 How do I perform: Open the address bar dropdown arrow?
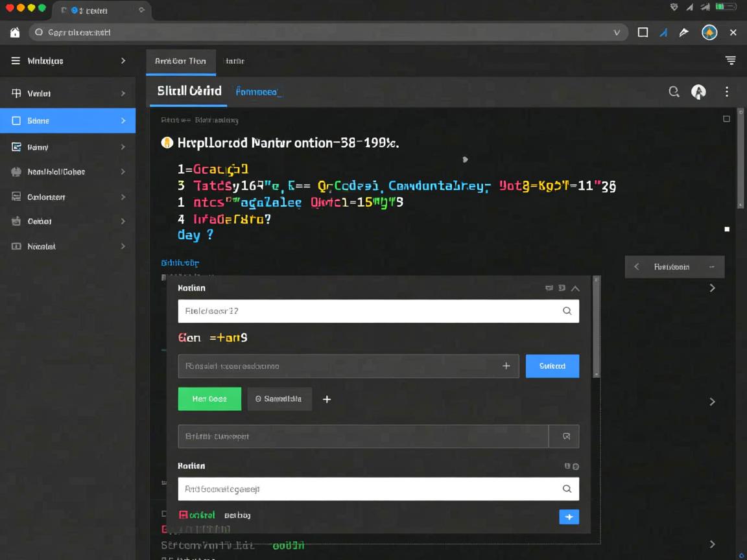[617, 32]
